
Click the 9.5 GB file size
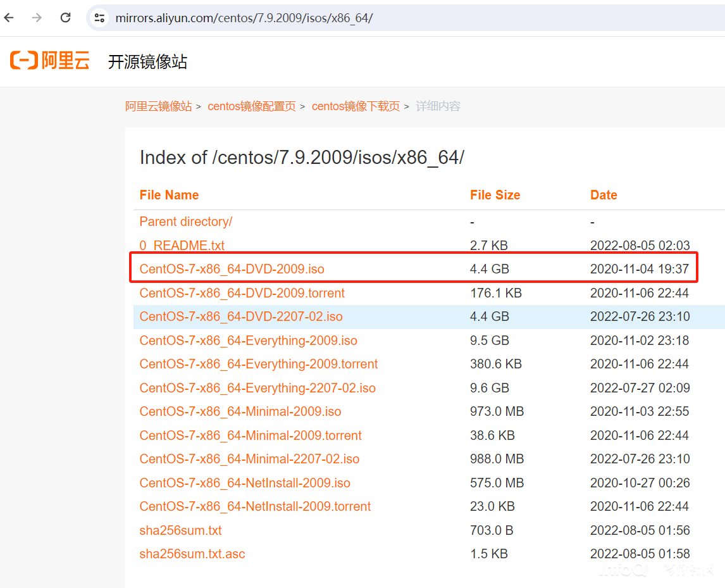[x=490, y=341]
